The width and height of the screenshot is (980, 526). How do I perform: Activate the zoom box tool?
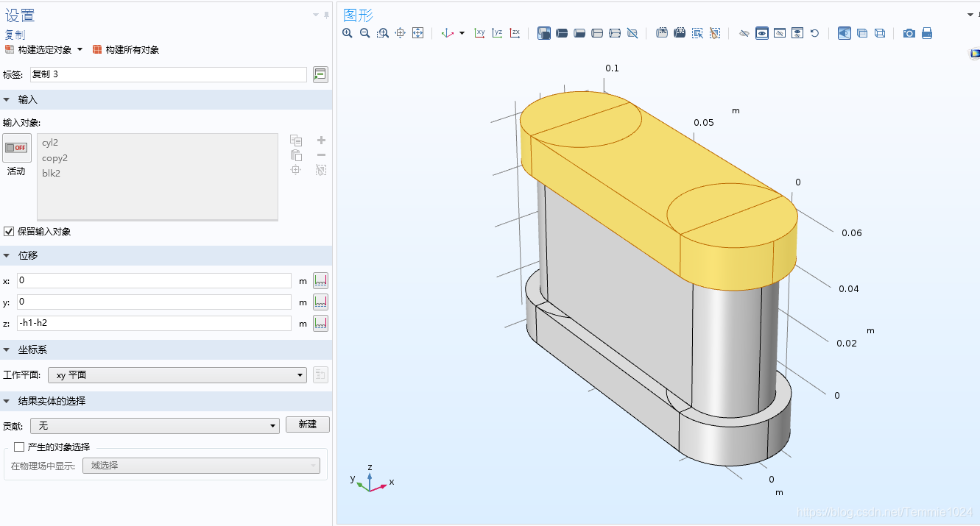pos(383,33)
